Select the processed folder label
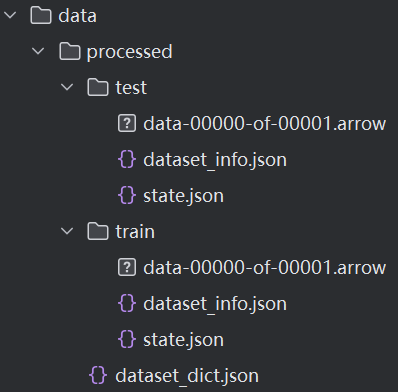The image size is (398, 392). coord(129,52)
